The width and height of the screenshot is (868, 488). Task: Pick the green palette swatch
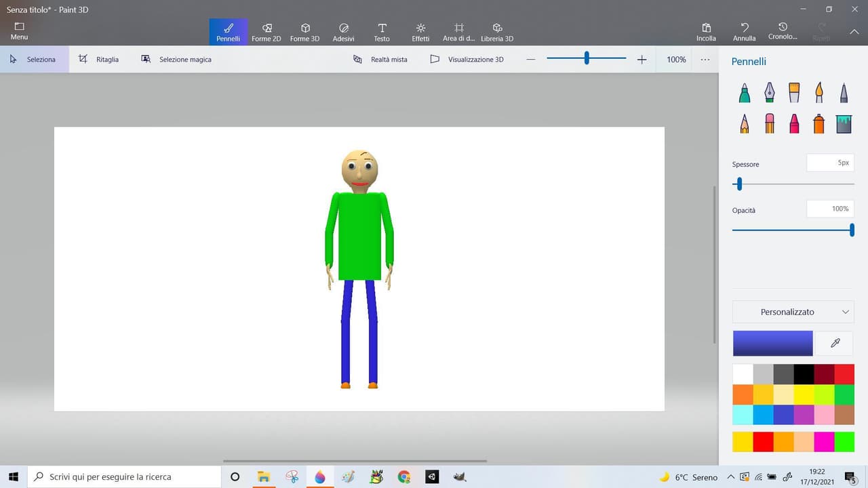pos(844,394)
